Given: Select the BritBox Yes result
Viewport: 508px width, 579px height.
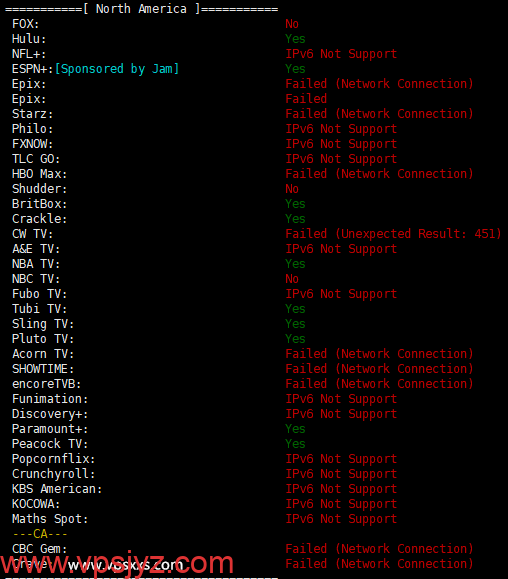Looking at the screenshot, I should coord(295,204).
